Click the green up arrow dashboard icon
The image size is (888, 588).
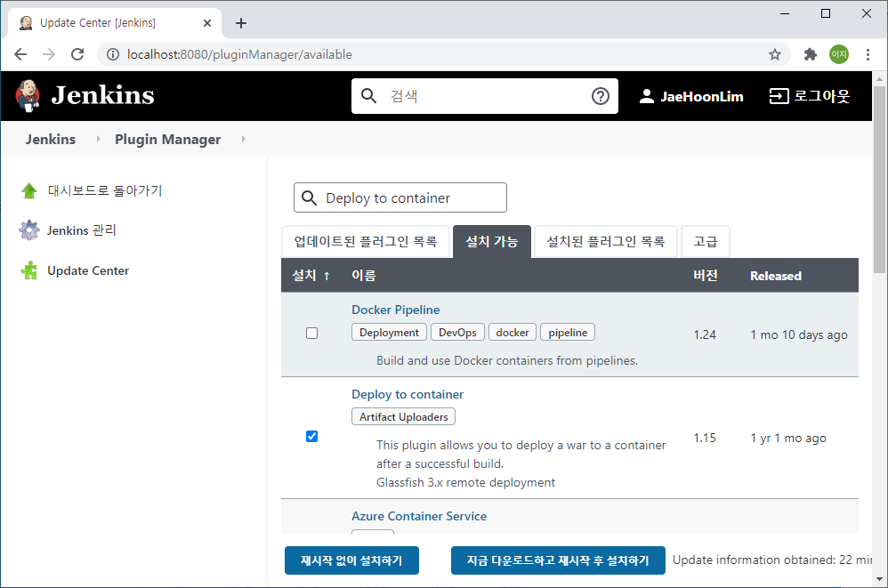[28, 190]
